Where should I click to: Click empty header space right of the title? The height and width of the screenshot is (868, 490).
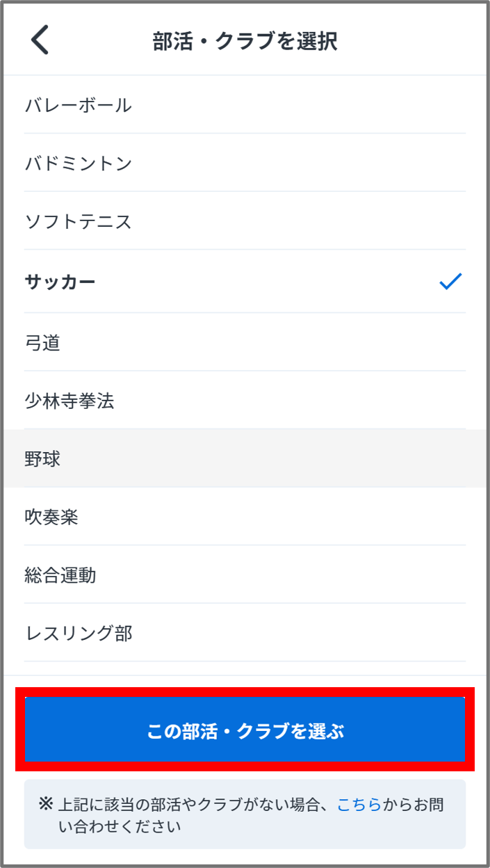click(x=417, y=41)
